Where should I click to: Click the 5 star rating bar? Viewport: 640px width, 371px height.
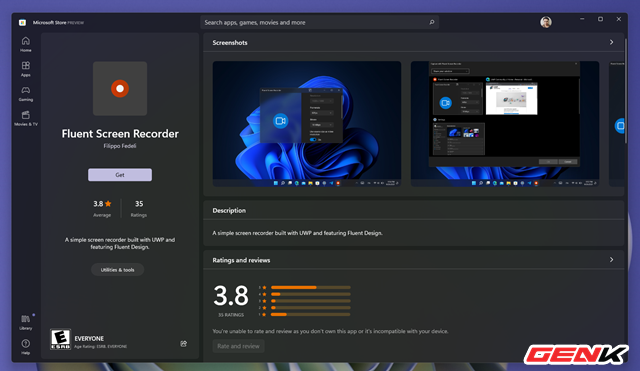coord(311,287)
